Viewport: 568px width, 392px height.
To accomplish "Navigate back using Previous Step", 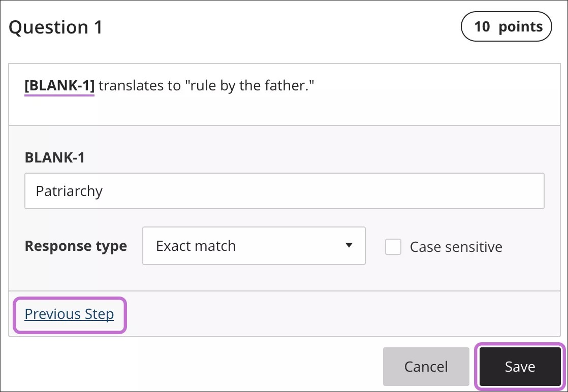I will click(69, 314).
